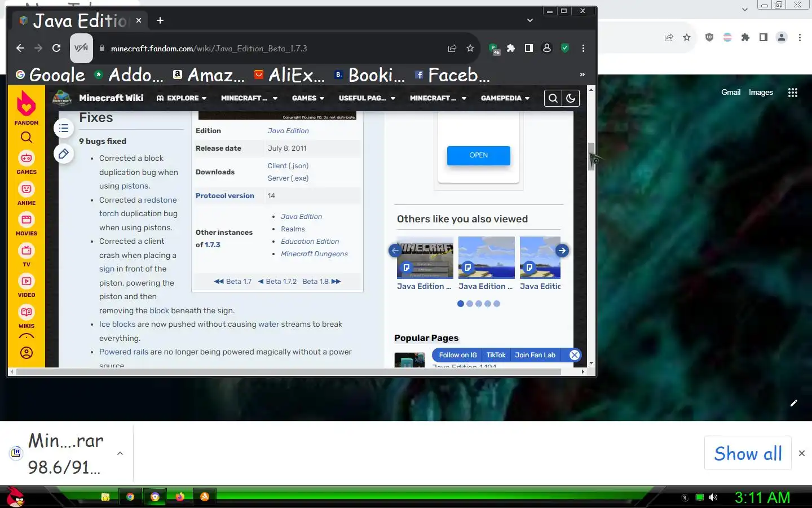This screenshot has height=508, width=812.
Task: Click vertical scrollbar thumb in front window
Action: click(x=591, y=156)
